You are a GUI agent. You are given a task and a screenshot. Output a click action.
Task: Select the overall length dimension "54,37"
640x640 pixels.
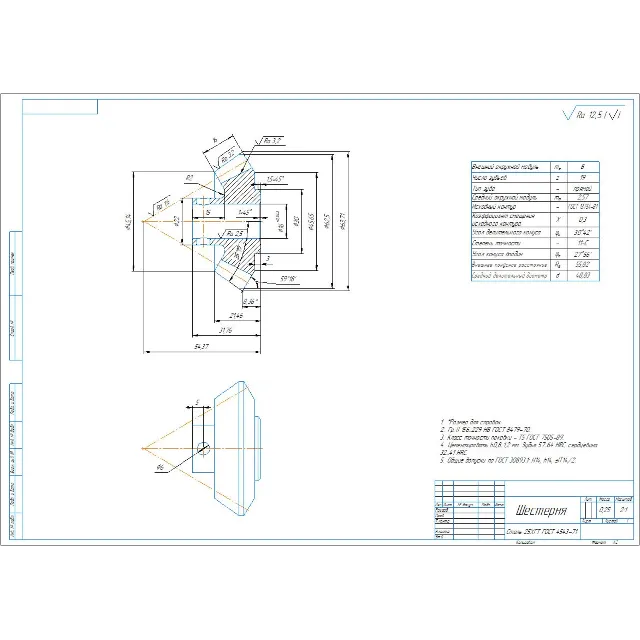coord(202,347)
